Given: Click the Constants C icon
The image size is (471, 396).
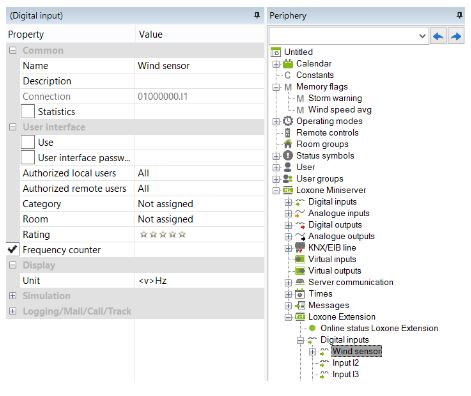Looking at the screenshot, I should pyautogui.click(x=287, y=75).
